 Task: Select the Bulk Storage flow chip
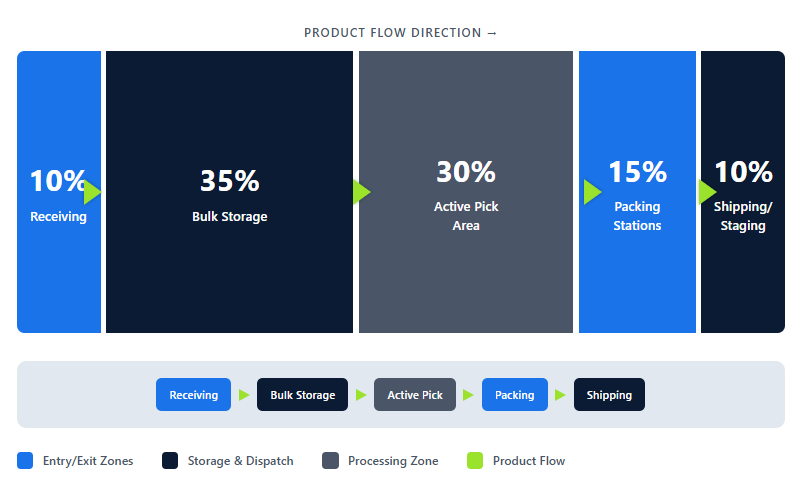pyautogui.click(x=302, y=395)
